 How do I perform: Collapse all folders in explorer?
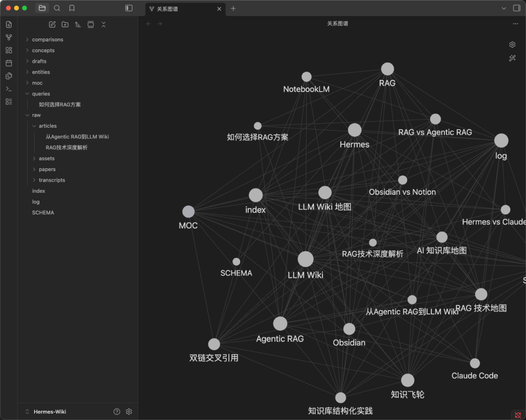pos(103,24)
